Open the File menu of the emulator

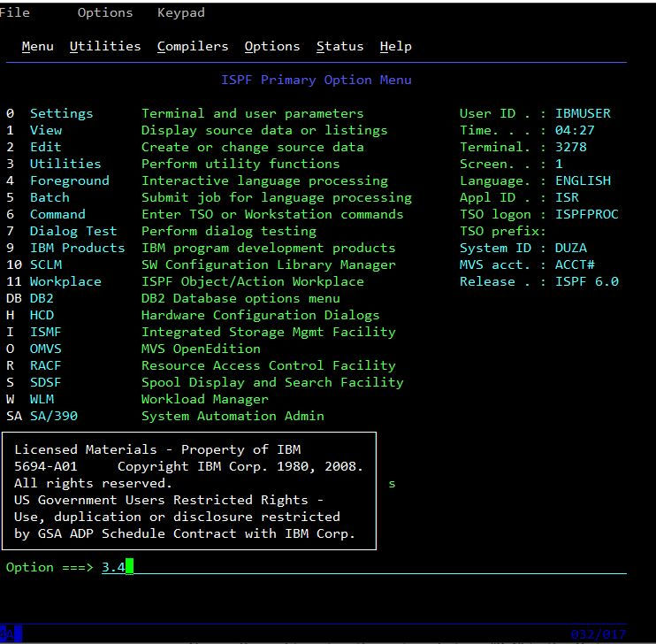(x=14, y=12)
